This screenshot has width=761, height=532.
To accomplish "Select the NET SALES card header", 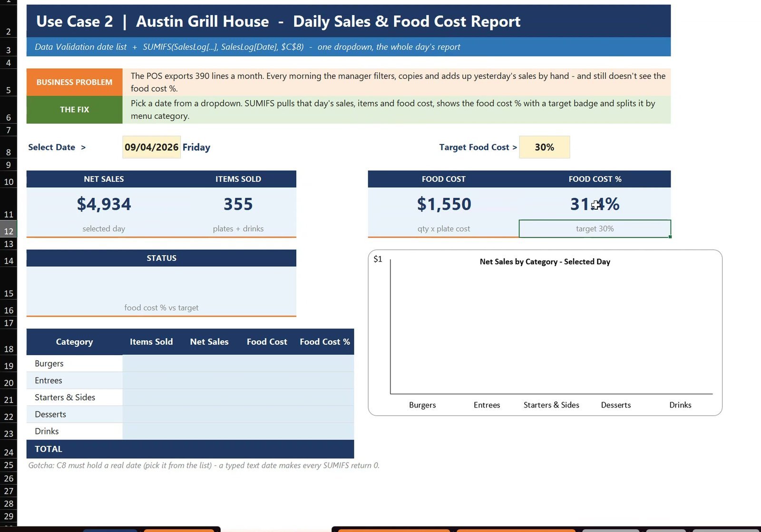I will point(104,179).
